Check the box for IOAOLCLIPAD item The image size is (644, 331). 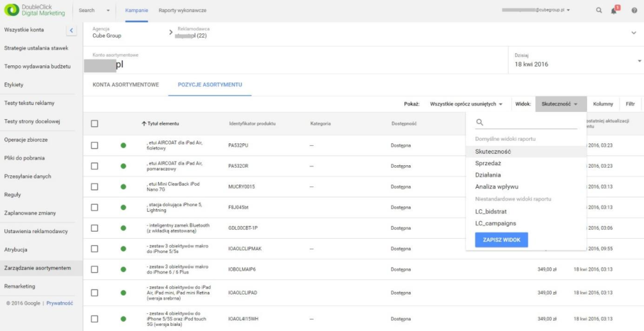coord(94,293)
